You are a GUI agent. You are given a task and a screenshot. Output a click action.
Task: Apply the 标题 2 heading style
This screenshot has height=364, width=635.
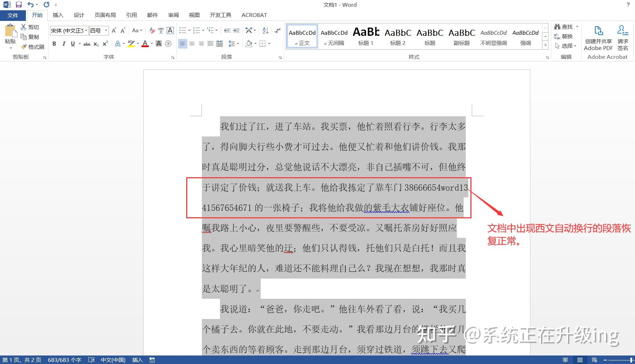[x=398, y=37]
